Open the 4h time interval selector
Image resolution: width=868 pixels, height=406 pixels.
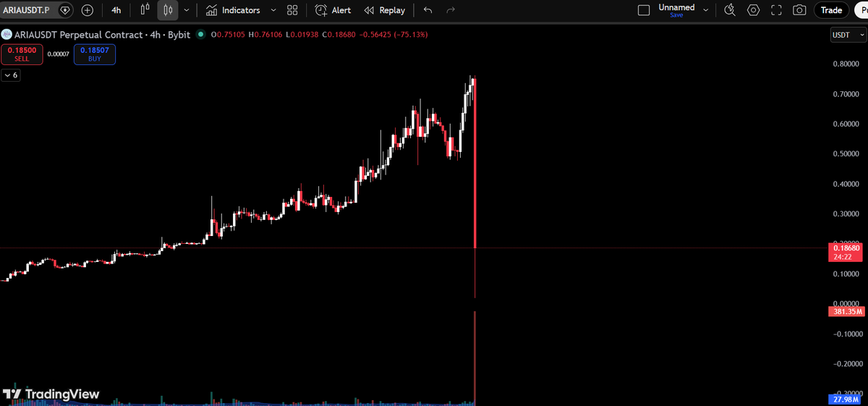pyautogui.click(x=116, y=10)
